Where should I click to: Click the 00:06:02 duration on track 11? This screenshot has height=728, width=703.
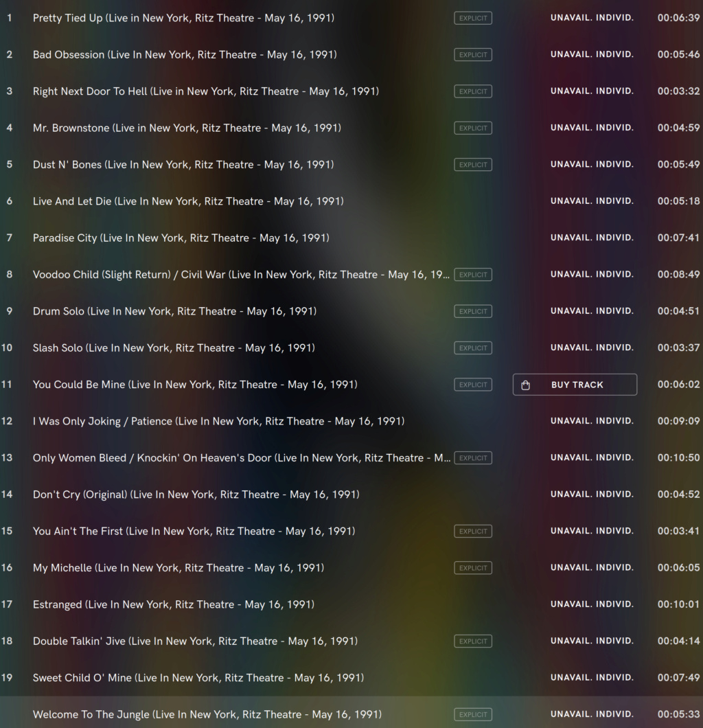click(x=678, y=385)
